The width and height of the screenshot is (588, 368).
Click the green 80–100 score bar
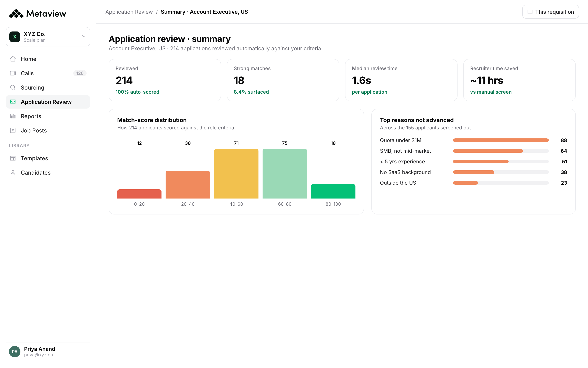(333, 191)
